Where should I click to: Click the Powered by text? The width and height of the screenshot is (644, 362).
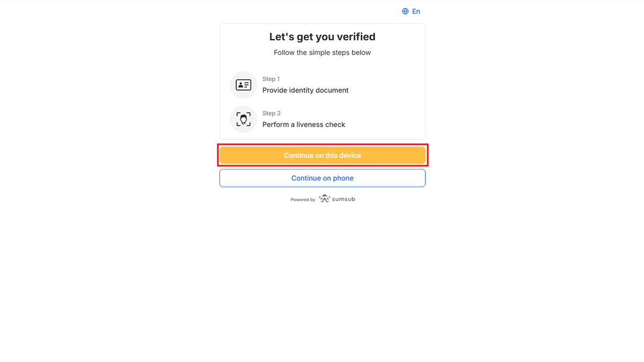click(x=303, y=200)
